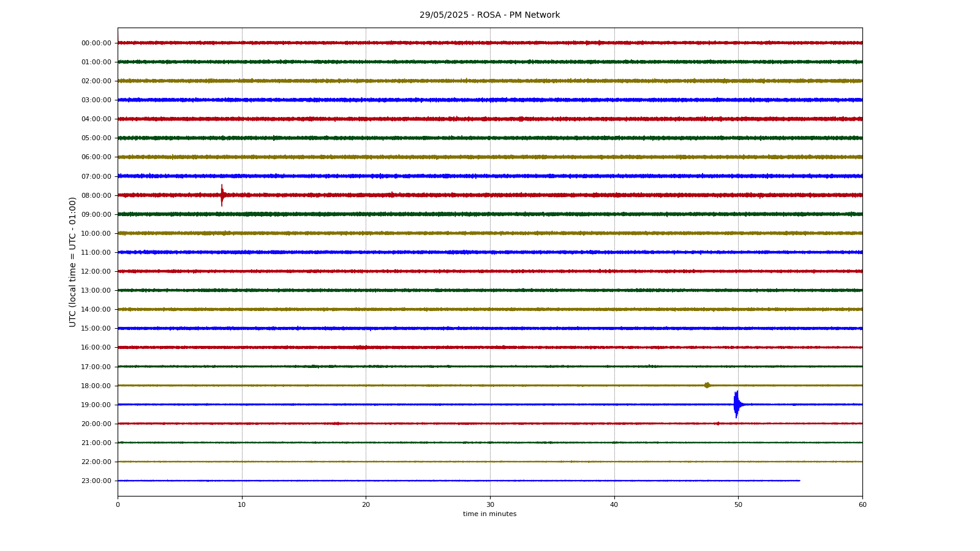Click the x-axis tick label 10

click(242, 504)
